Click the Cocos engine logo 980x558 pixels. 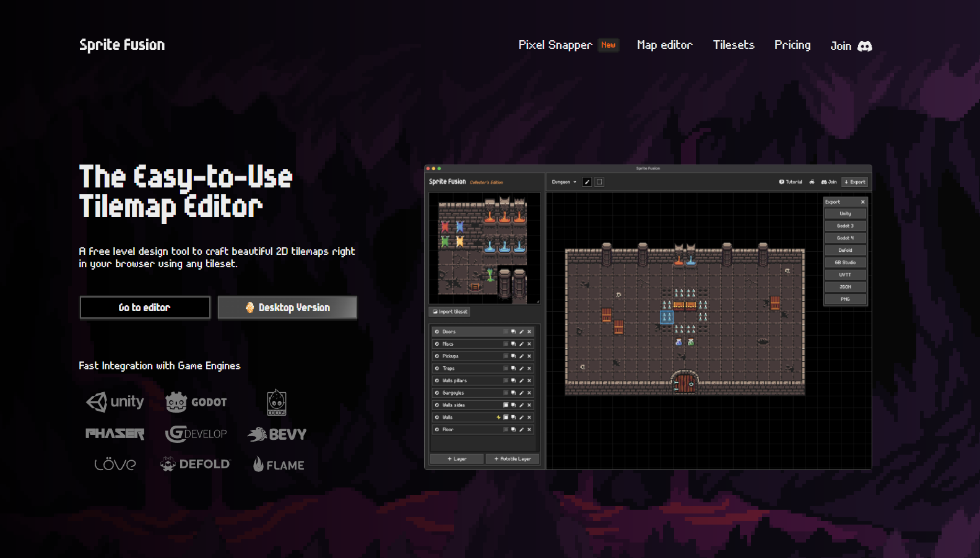pyautogui.click(x=277, y=403)
